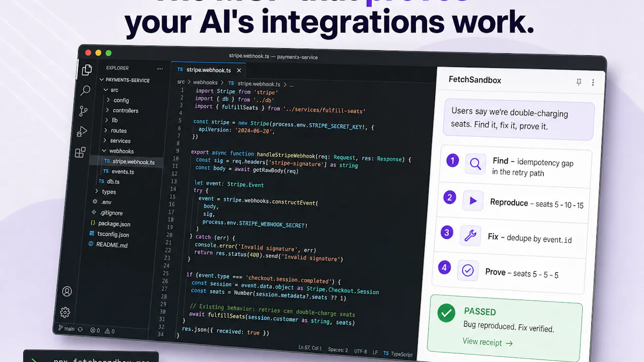
Task: Click the warnings count in status bar
Action: pos(110,331)
